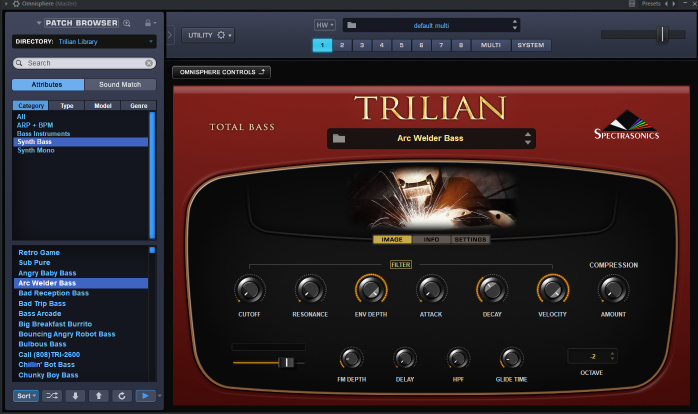The image size is (698, 414).
Task: Click the audition play button in browser
Action: 145,395
